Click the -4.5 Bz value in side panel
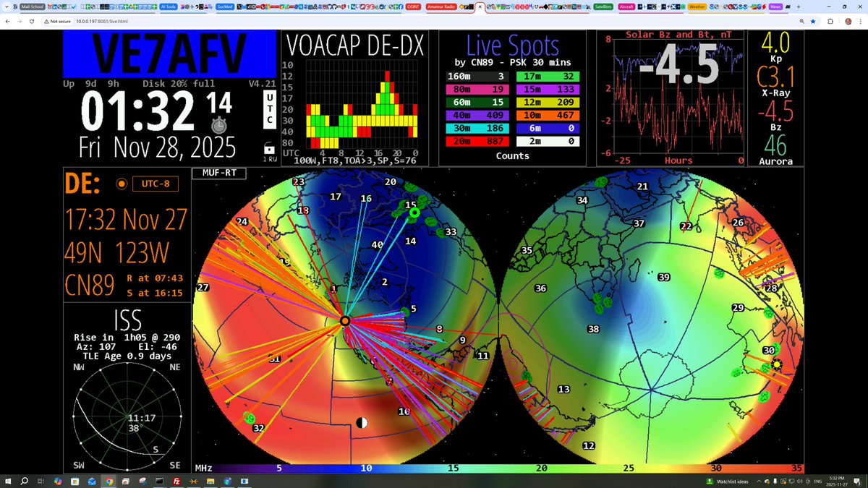The width and height of the screenshot is (868, 488). pos(775,110)
